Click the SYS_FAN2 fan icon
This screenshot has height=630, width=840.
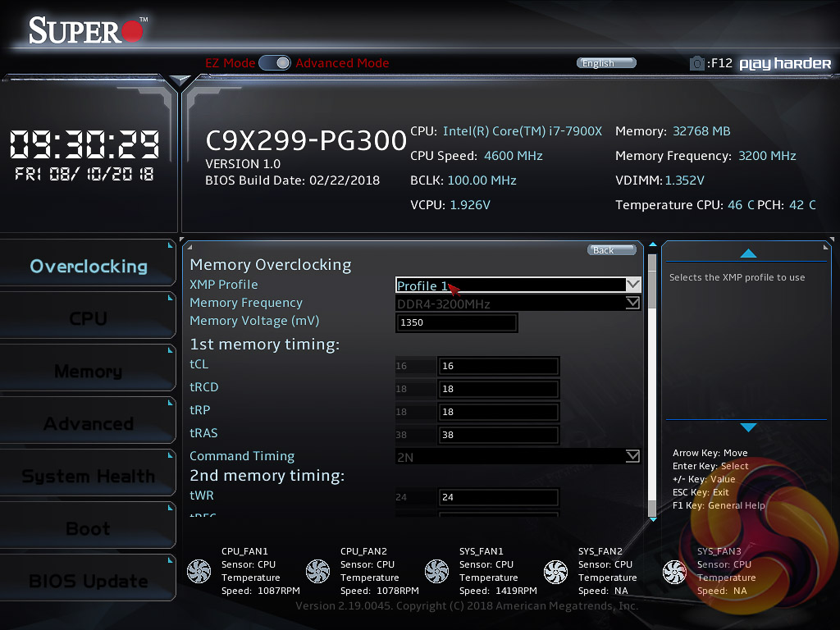coord(555,571)
